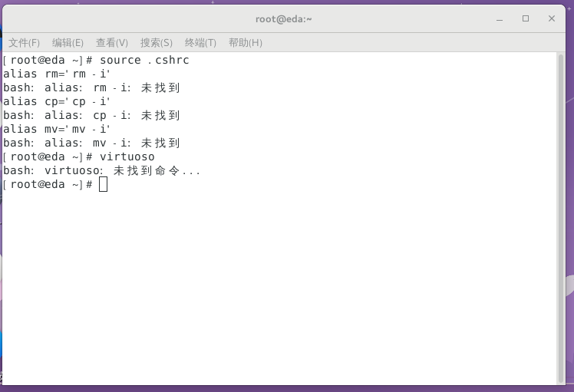This screenshot has width=574, height=392.
Task: Click the line "alias rm='rm -i'"
Action: pos(57,74)
